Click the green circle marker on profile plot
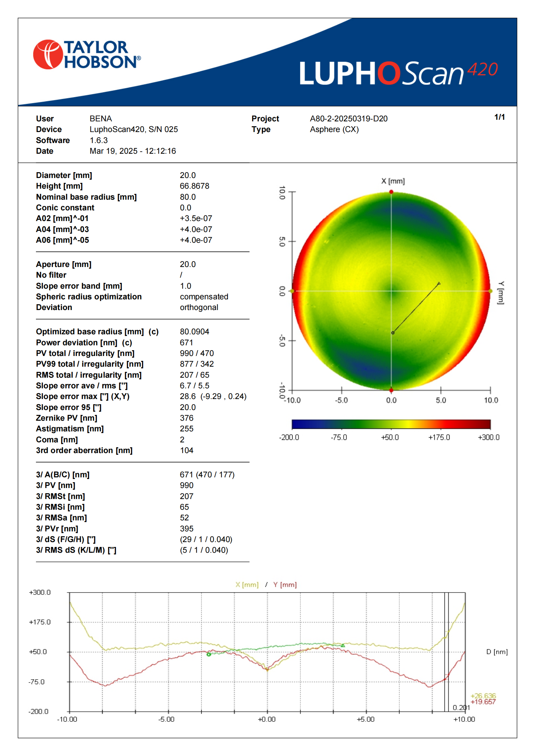The image size is (535, 756). [x=208, y=654]
